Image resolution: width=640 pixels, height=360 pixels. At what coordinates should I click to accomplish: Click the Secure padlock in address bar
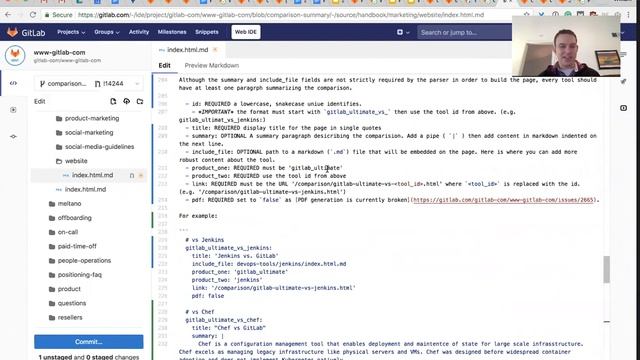point(47,15)
